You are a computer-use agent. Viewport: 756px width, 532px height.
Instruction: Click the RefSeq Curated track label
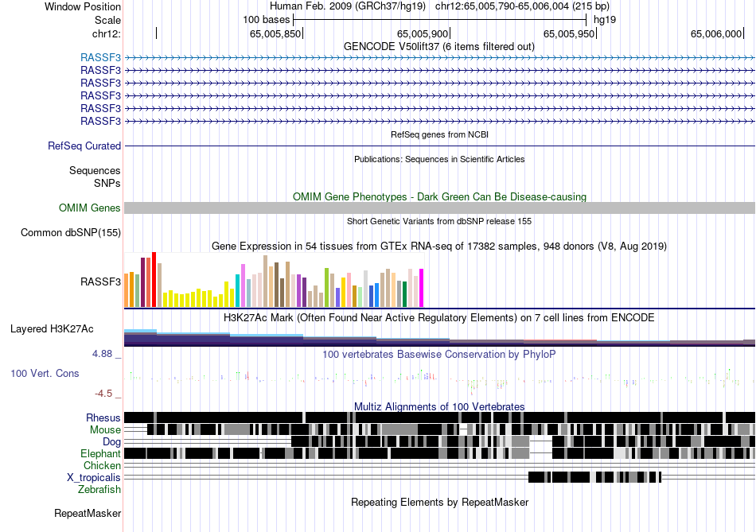click(x=84, y=146)
